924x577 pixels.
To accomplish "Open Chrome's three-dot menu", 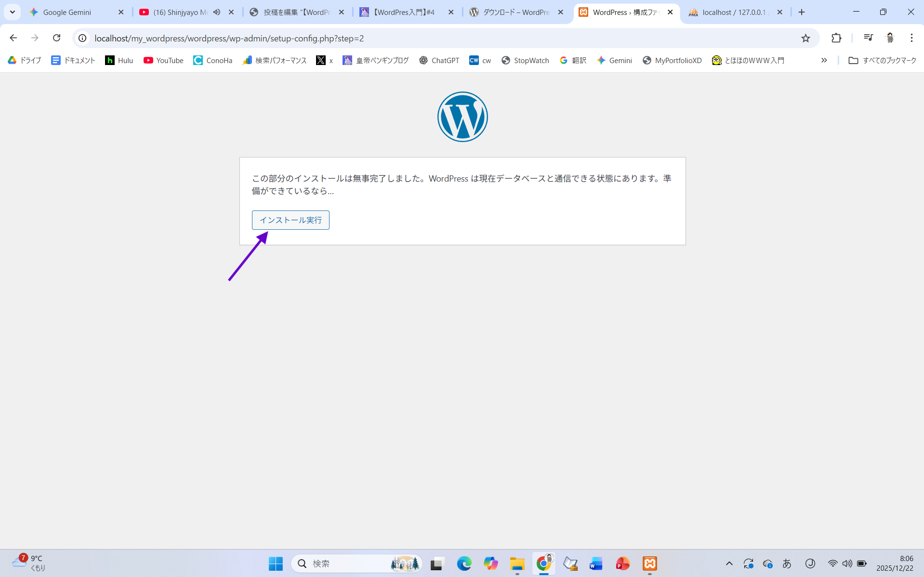I will pyautogui.click(x=911, y=38).
